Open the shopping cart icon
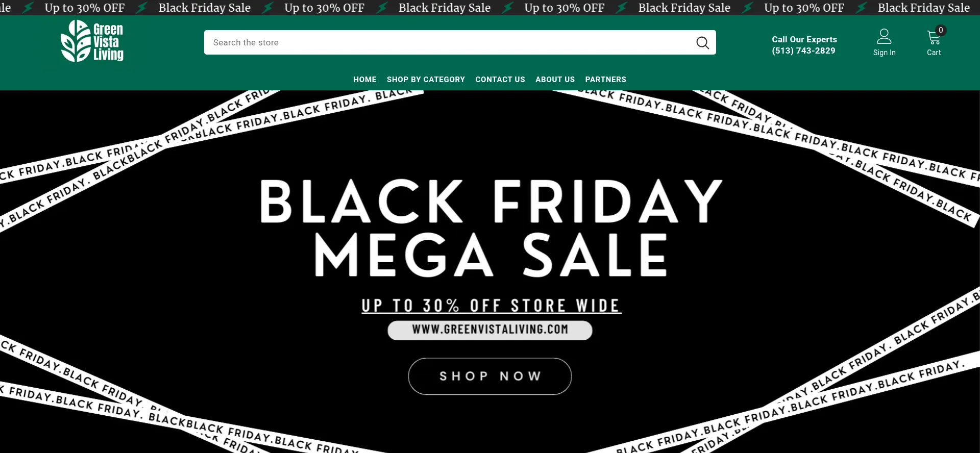 click(934, 38)
